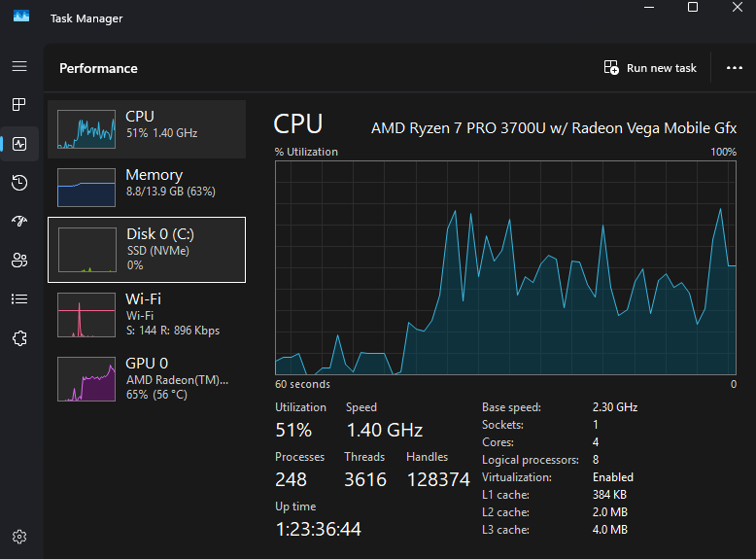The height and width of the screenshot is (559, 756).
Task: Click the Memory mini graph thumbnail
Action: 86,187
